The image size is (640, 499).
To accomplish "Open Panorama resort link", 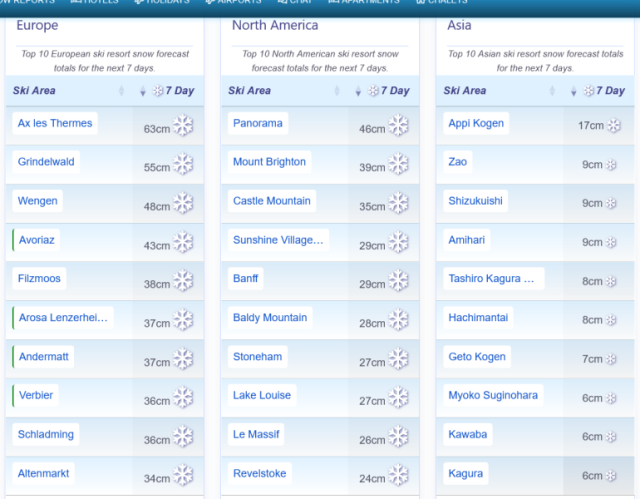I will 258,123.
